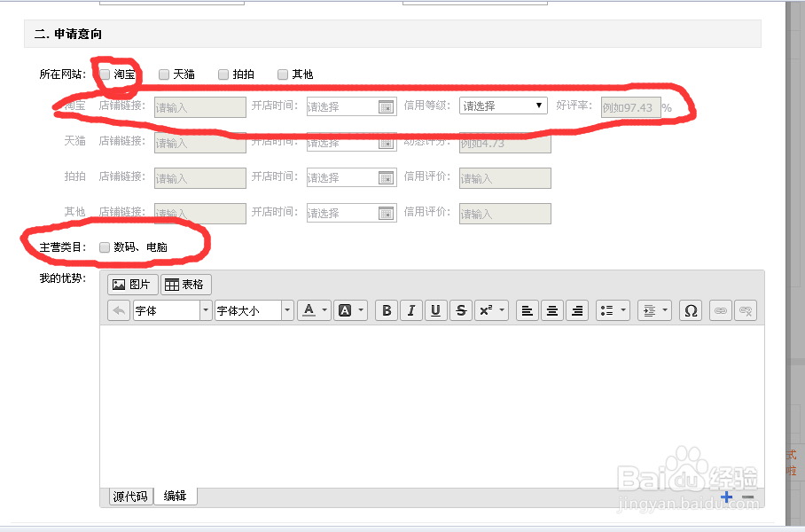
Task: Apply underline formatting
Action: tap(436, 310)
